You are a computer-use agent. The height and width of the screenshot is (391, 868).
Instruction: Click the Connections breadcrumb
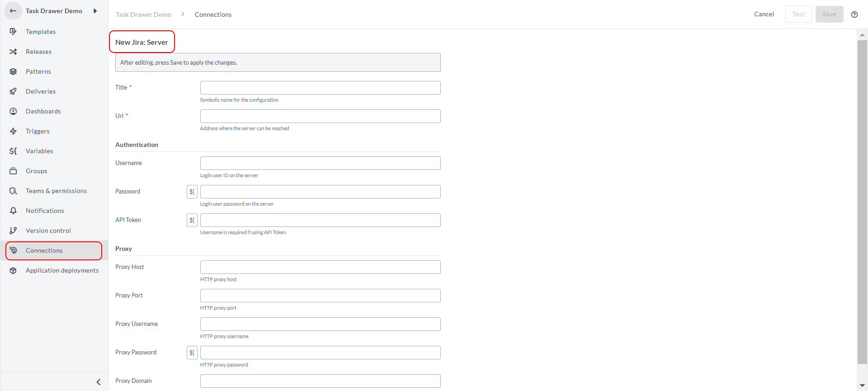click(x=213, y=14)
